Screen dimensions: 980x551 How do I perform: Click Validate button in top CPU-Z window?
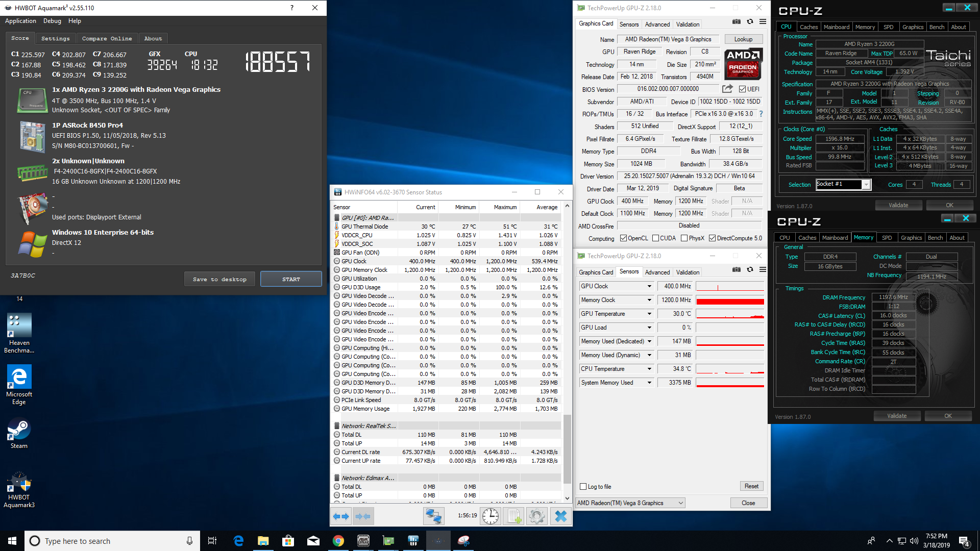point(898,205)
